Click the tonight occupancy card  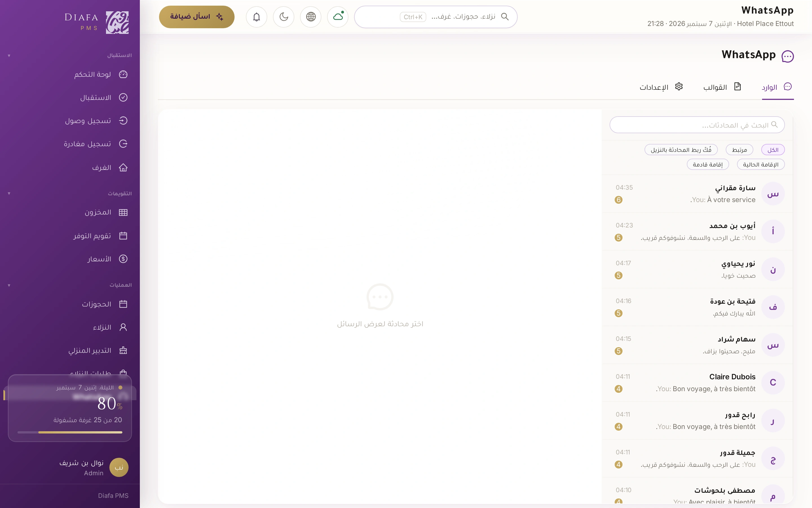[x=70, y=408]
